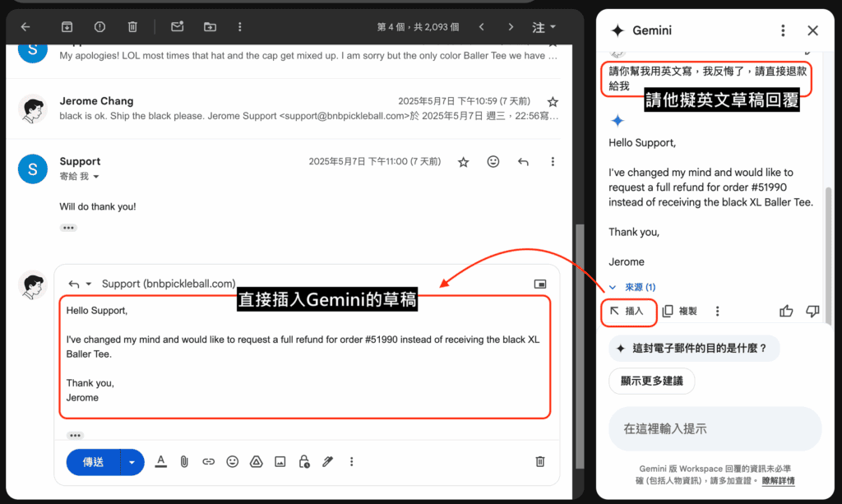
Task: Click 顯示更多建議 to show more suggestions
Action: (652, 381)
